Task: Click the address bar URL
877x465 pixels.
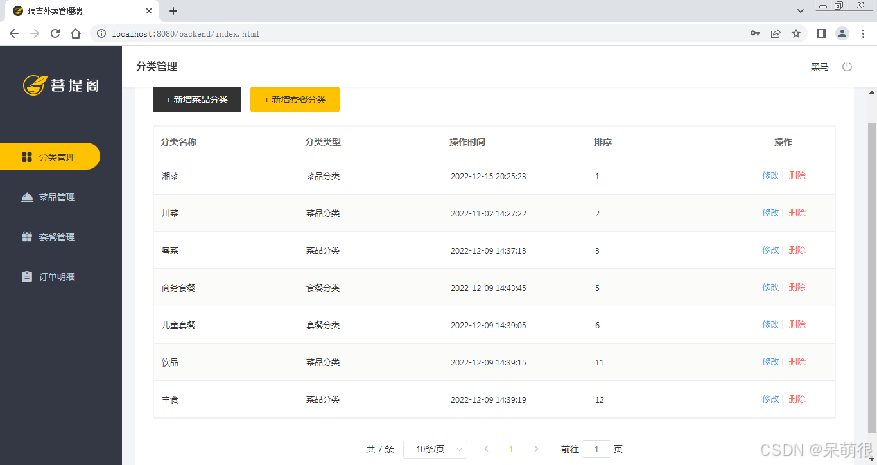Action: pos(185,34)
